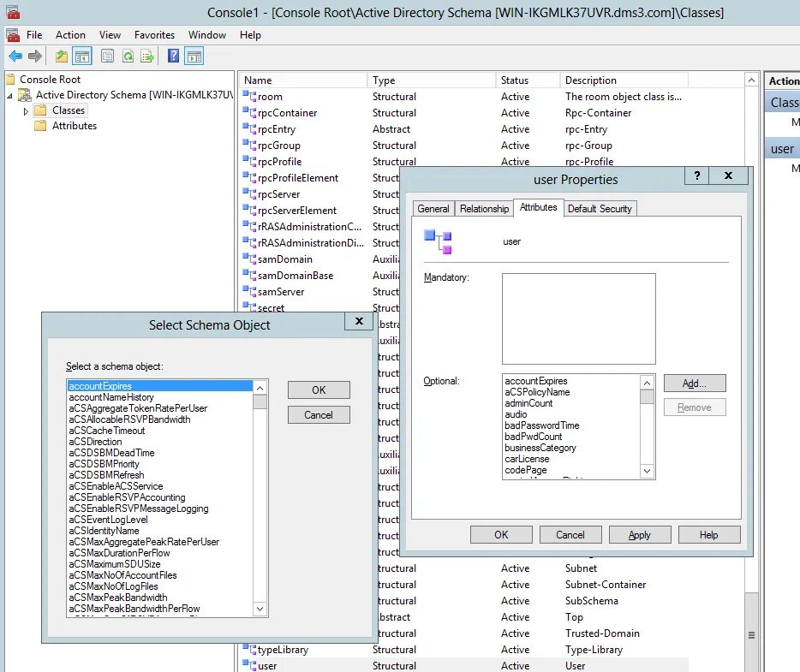Click the Console Root folder icon

pyautogui.click(x=10, y=79)
